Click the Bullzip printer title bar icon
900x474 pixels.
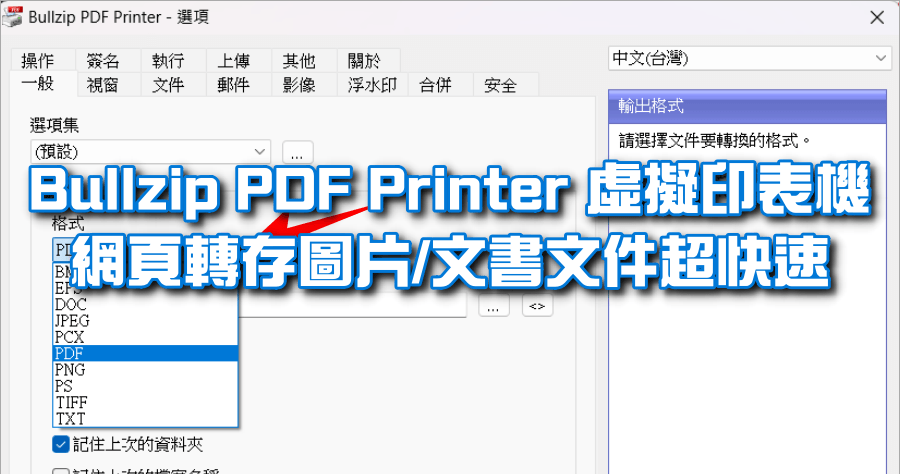(x=13, y=17)
